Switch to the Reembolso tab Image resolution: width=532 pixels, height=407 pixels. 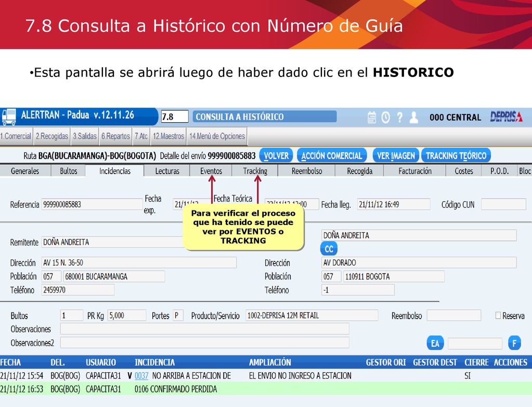click(x=307, y=171)
